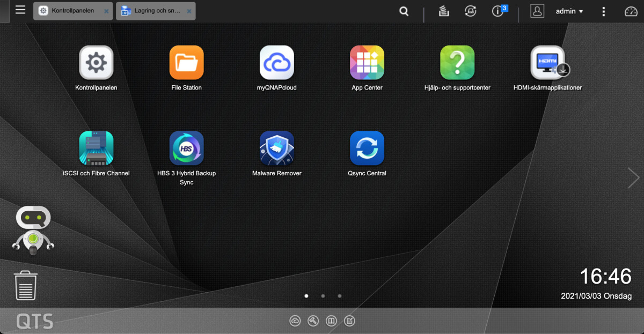Open the main hamburger menu
This screenshot has width=644, height=334.
point(20,10)
